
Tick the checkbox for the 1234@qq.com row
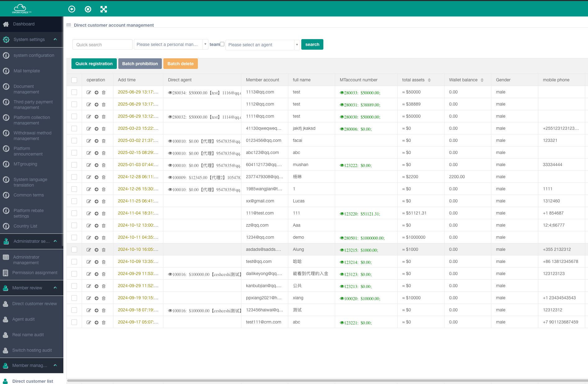[74, 237]
